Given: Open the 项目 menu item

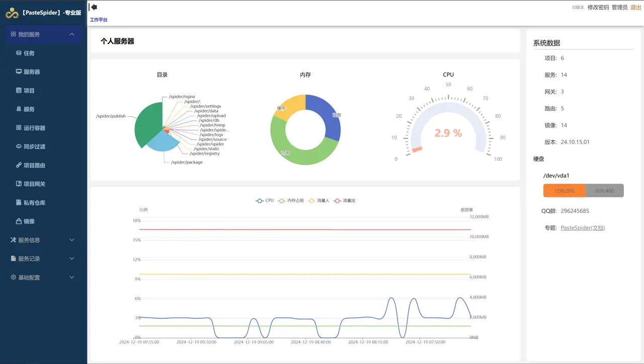Looking at the screenshot, I should pyautogui.click(x=43, y=91).
